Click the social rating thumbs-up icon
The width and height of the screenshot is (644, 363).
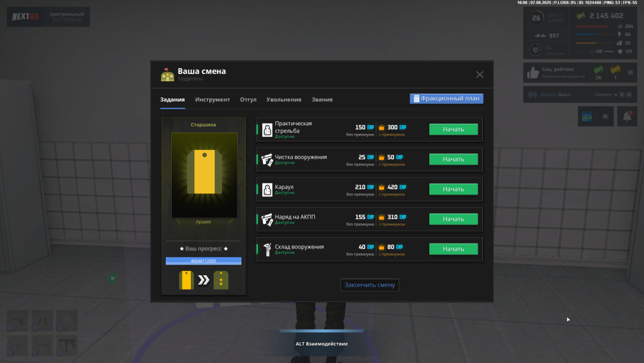click(532, 73)
